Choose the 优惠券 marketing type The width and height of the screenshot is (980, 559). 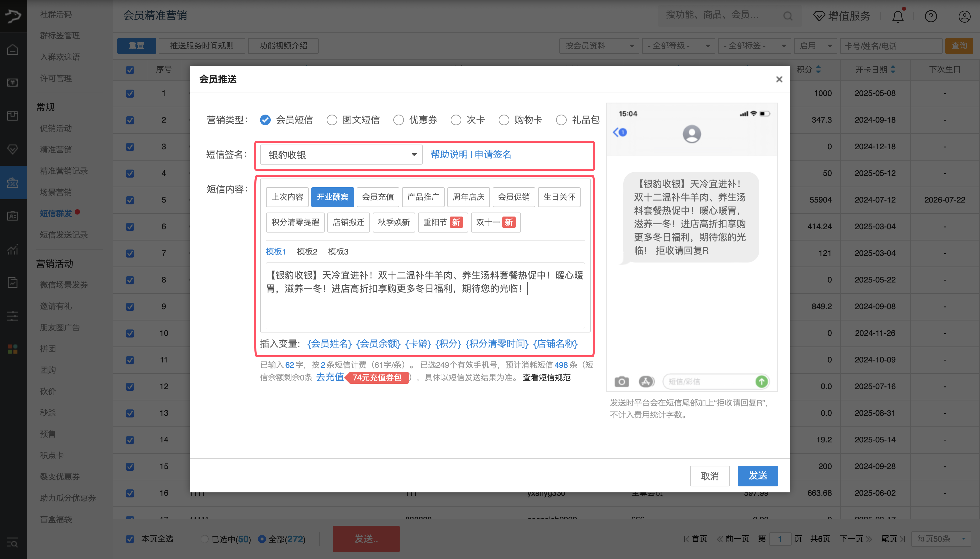point(399,120)
